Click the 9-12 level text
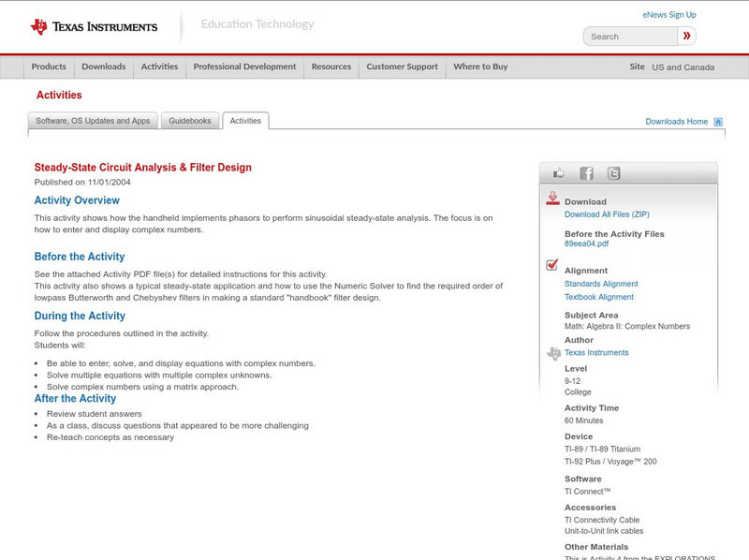The image size is (749, 560). tap(572, 381)
